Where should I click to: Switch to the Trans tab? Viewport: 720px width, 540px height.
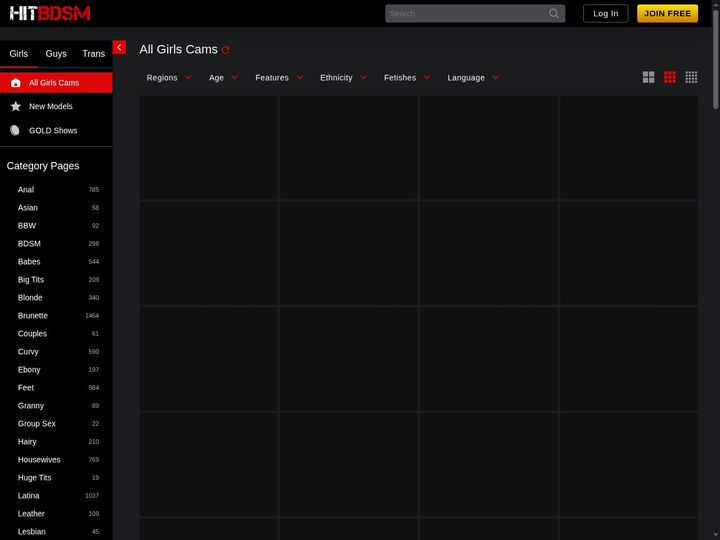coord(94,54)
